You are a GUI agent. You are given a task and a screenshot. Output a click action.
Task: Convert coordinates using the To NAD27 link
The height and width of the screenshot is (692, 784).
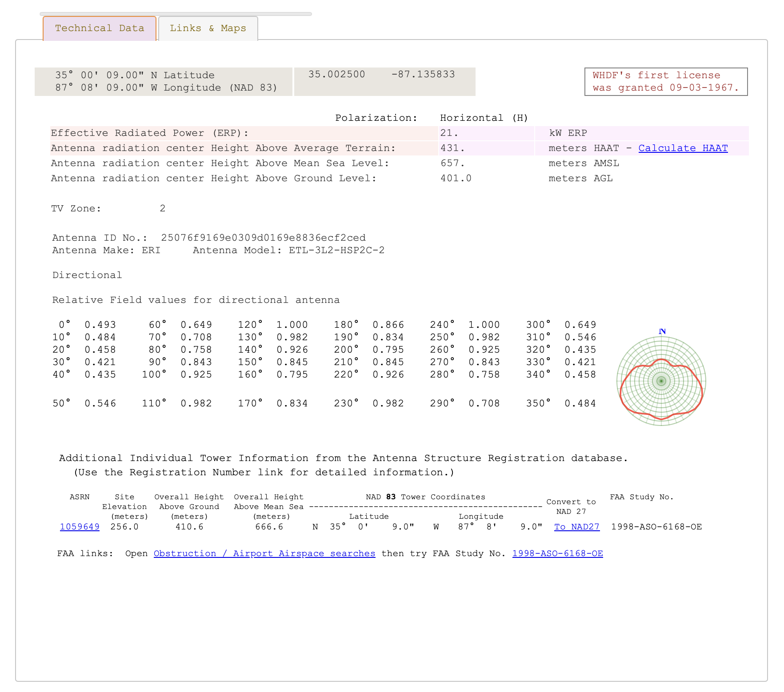[x=576, y=527]
